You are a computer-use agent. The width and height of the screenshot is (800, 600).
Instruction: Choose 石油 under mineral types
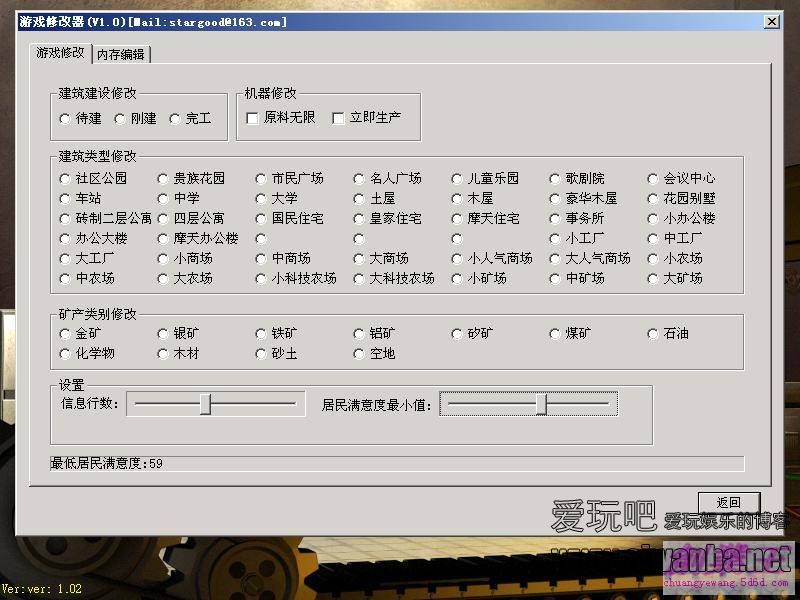(655, 334)
